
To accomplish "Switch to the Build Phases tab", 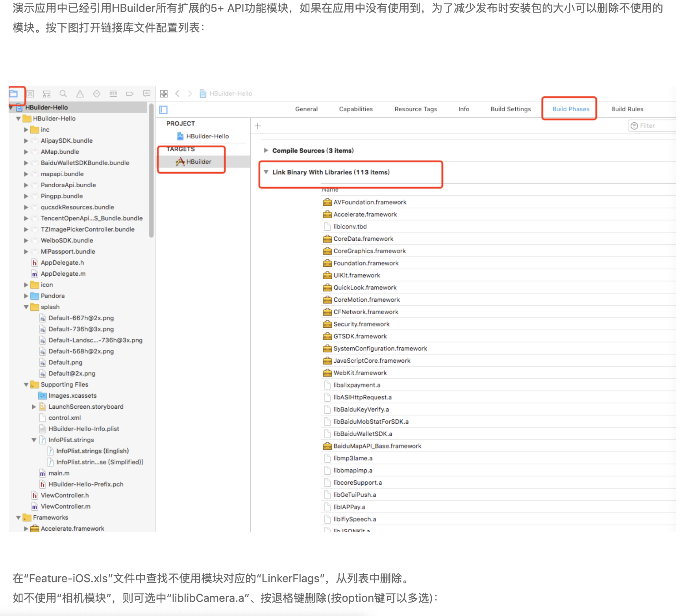I will pyautogui.click(x=570, y=109).
